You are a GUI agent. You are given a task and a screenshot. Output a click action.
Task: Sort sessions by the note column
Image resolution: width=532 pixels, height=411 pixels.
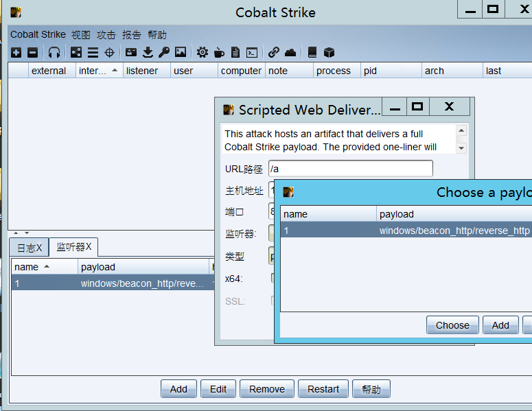(289, 71)
